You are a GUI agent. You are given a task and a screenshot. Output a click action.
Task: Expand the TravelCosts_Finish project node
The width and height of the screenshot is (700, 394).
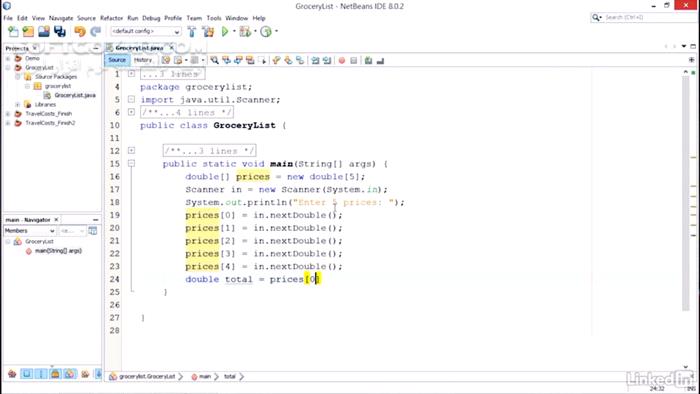8,114
